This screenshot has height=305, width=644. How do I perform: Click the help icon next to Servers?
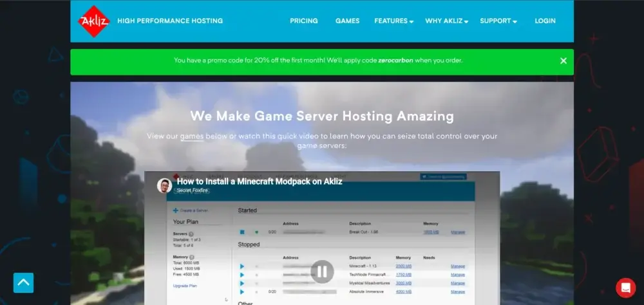191,234
